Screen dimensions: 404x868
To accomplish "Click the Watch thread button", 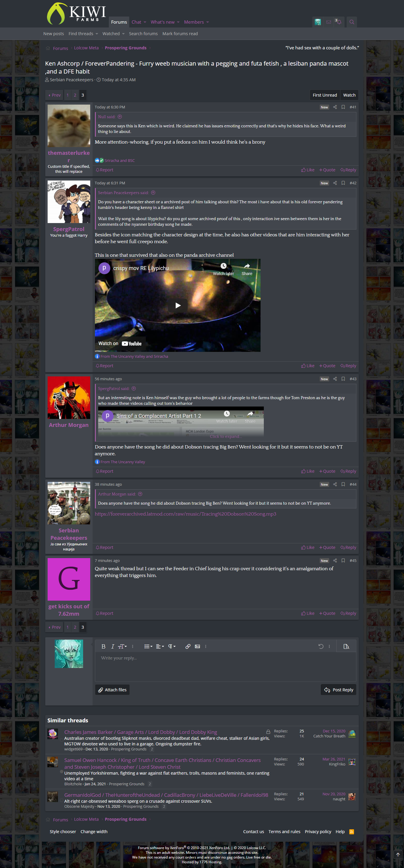I will [x=349, y=95].
